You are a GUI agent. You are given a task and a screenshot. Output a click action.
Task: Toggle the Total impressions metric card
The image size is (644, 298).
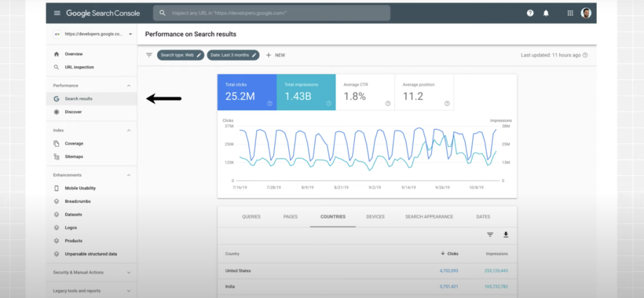tap(306, 92)
